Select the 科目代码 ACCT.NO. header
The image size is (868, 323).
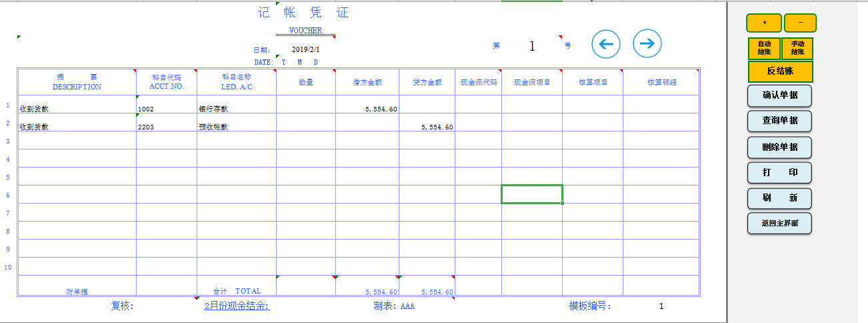click(166, 82)
